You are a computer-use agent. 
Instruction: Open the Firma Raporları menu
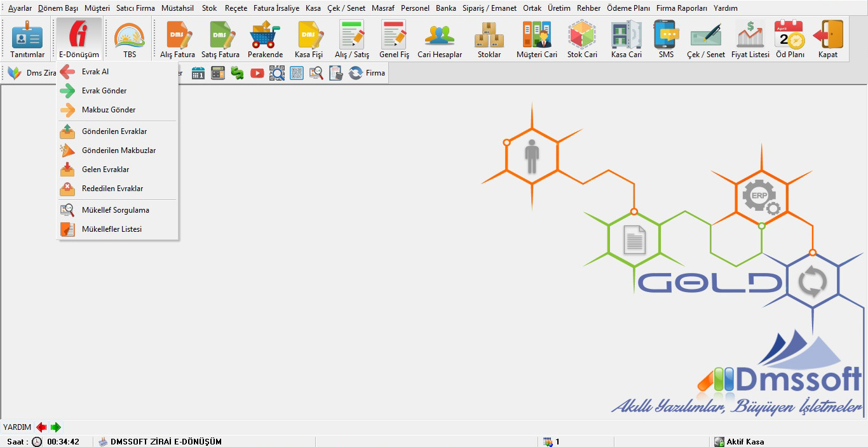(x=681, y=8)
